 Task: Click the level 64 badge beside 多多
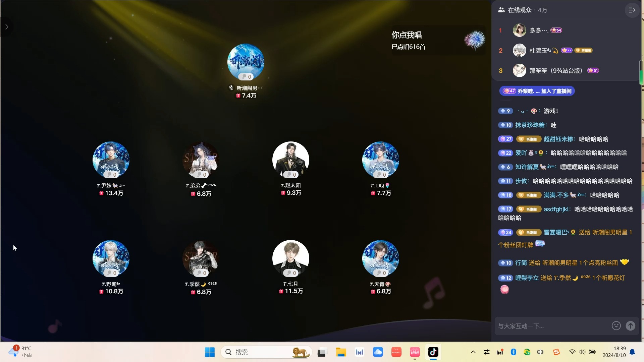click(x=556, y=30)
